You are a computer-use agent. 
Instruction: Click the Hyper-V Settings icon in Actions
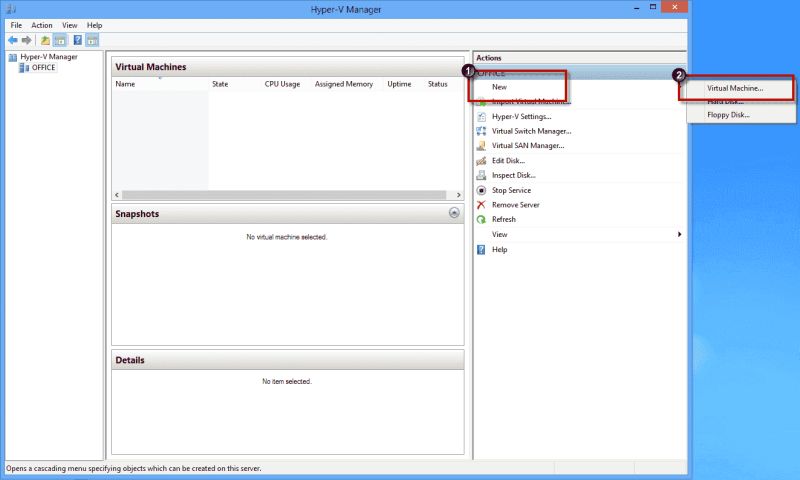pyautogui.click(x=481, y=116)
